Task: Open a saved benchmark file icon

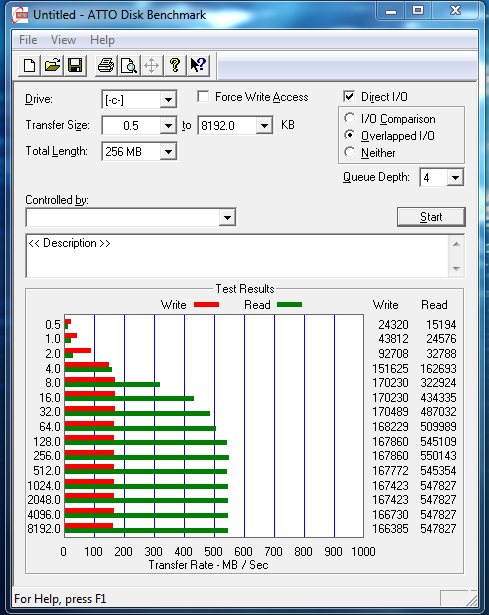Action: coord(52,65)
